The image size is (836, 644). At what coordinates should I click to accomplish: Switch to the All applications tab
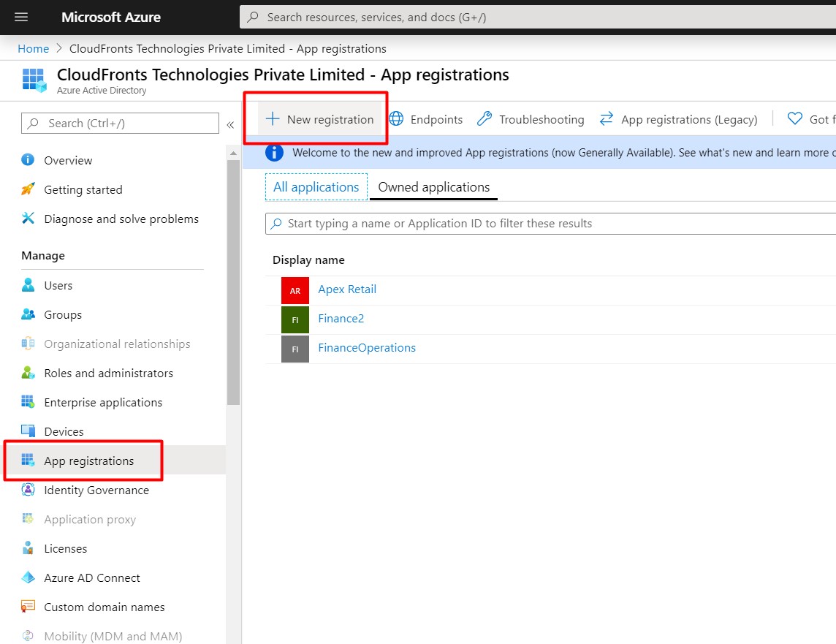(316, 187)
